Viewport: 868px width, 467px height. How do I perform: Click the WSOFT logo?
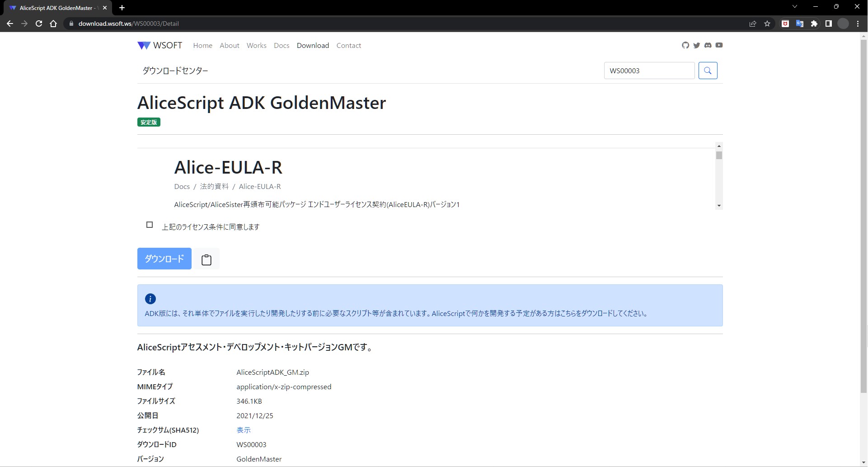(x=160, y=45)
